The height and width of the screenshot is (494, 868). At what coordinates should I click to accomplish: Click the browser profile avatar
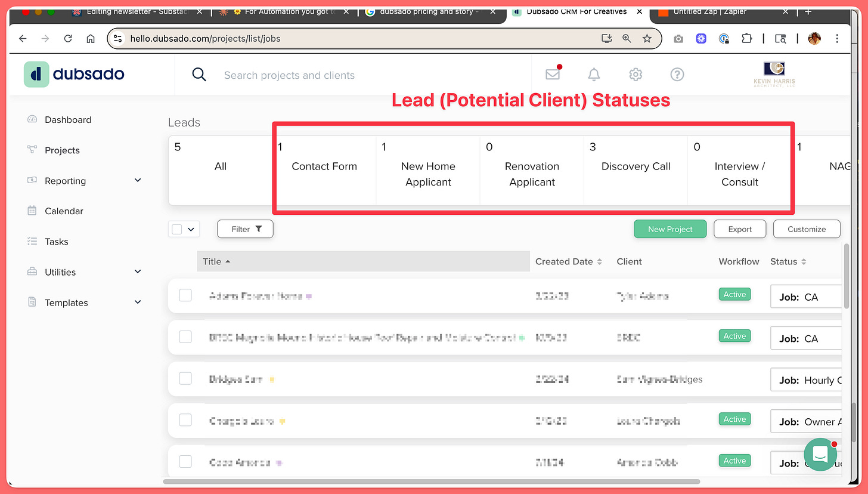(814, 39)
